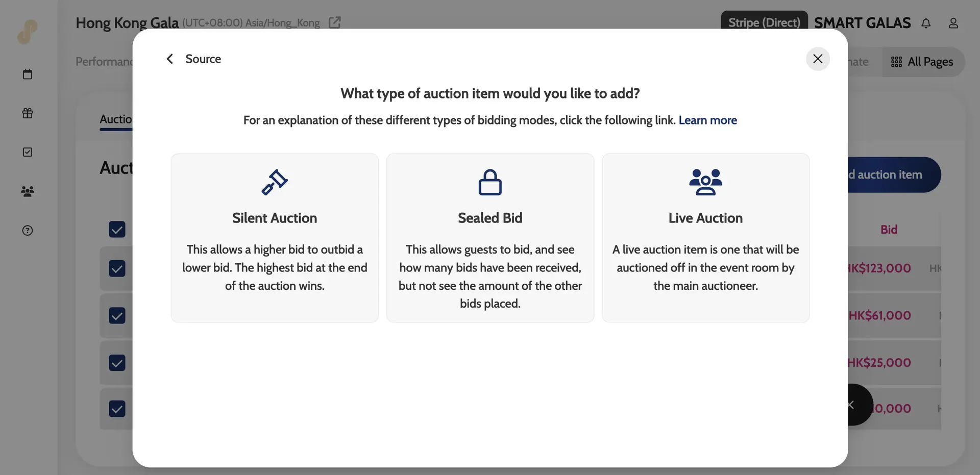Click the guests group icon in sidebar

pos(28,191)
